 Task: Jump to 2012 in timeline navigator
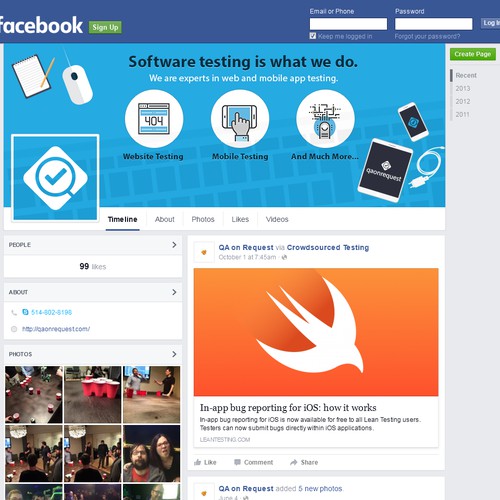[x=463, y=101]
